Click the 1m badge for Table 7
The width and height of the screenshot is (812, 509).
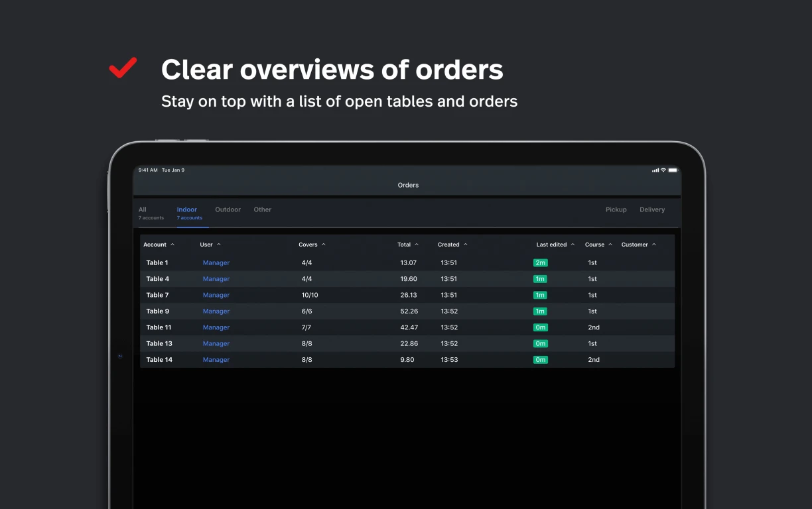pos(541,296)
